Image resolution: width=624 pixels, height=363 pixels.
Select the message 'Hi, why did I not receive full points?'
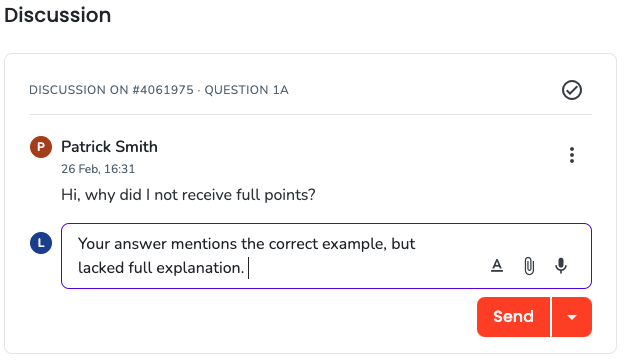coord(188,195)
